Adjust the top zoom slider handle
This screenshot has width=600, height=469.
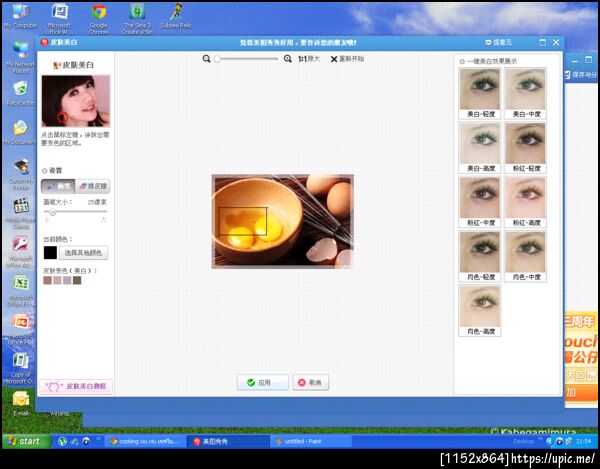(x=217, y=59)
